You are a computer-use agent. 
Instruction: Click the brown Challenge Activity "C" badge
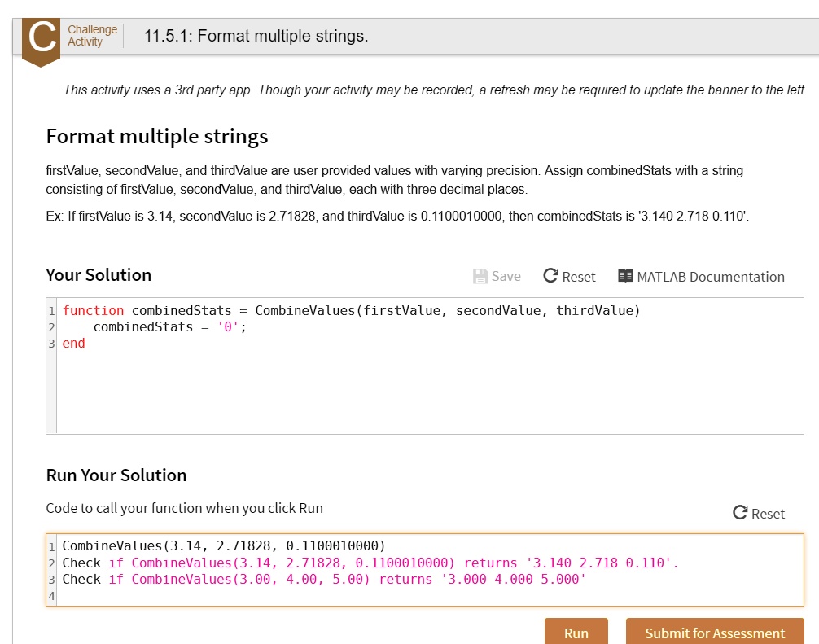[41, 39]
